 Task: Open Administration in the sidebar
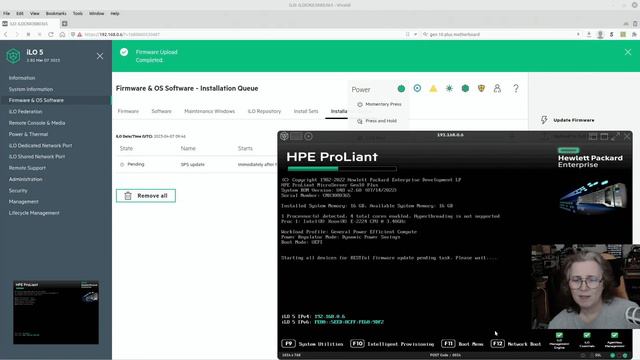pyautogui.click(x=25, y=179)
